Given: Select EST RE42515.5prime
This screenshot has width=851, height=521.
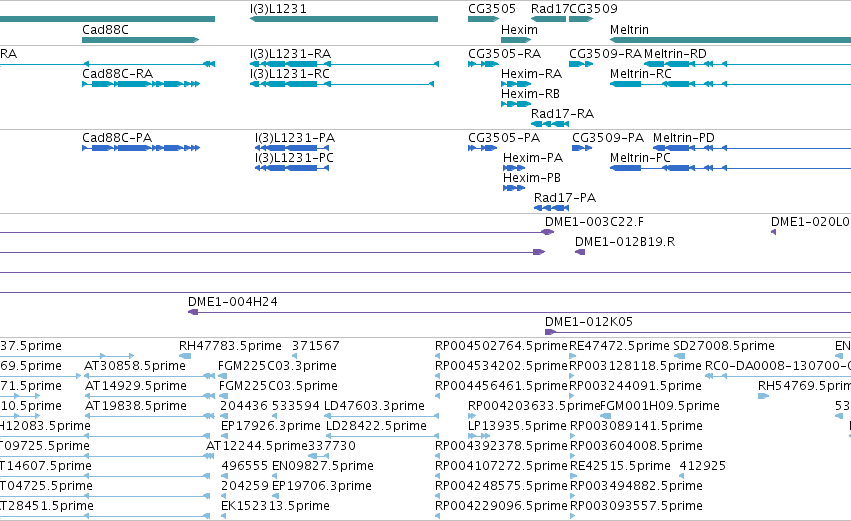Looking at the screenshot, I should pyautogui.click(x=573, y=476).
